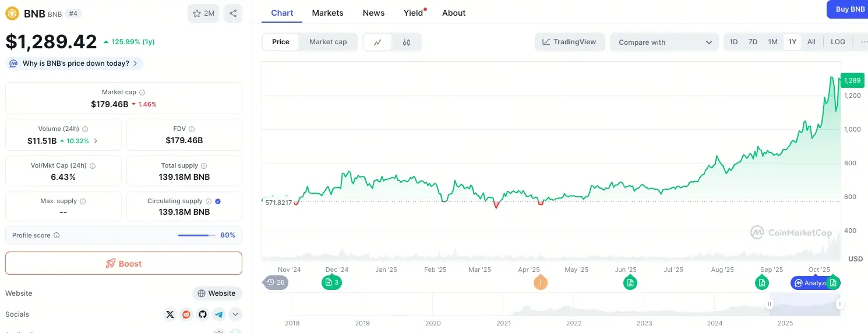Open the GitHub social link
868x333 pixels.
[203, 314]
